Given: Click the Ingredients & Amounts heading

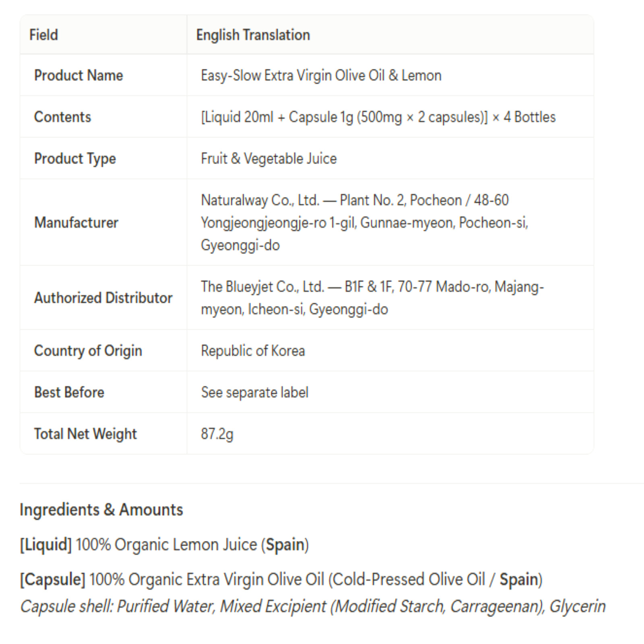Looking at the screenshot, I should tap(101, 510).
